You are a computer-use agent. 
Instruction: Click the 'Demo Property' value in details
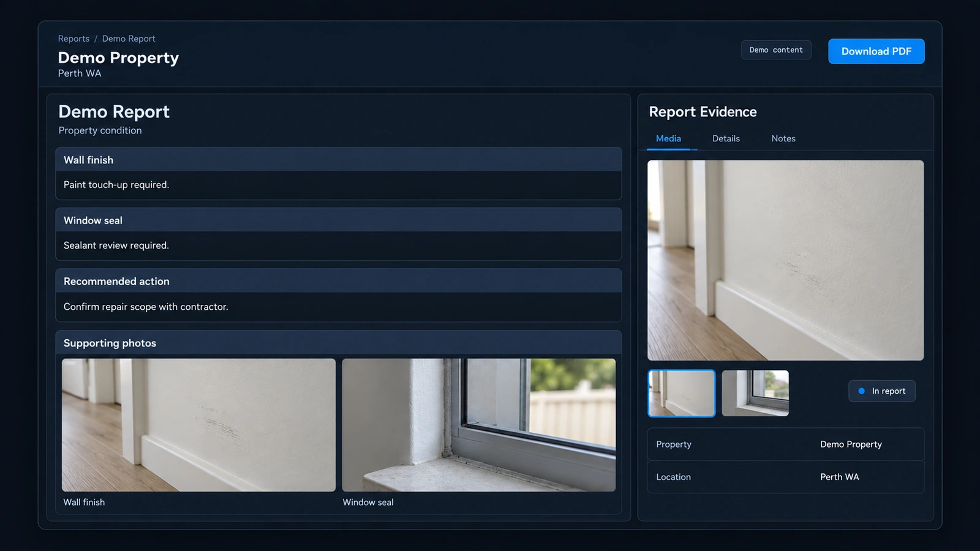click(851, 444)
